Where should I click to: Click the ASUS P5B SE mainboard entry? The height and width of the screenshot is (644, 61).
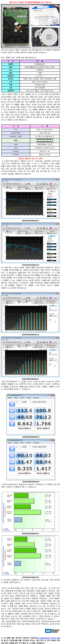[x=45, y=133]
